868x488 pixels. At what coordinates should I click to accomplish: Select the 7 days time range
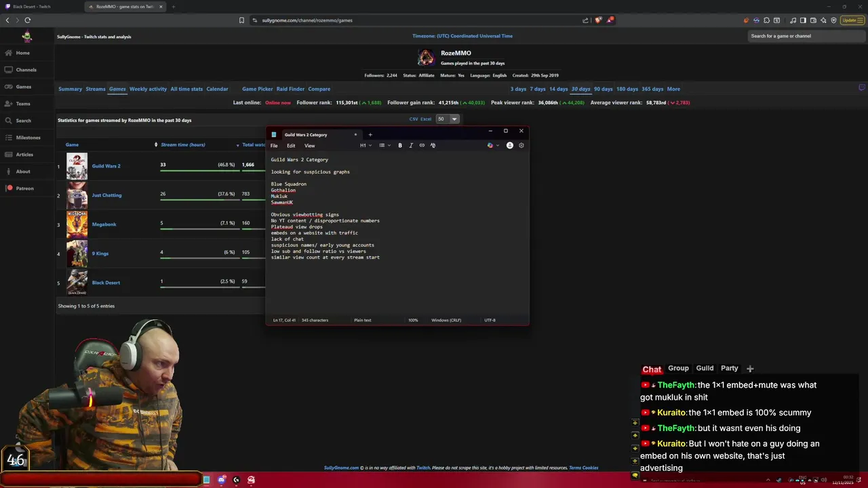point(538,89)
